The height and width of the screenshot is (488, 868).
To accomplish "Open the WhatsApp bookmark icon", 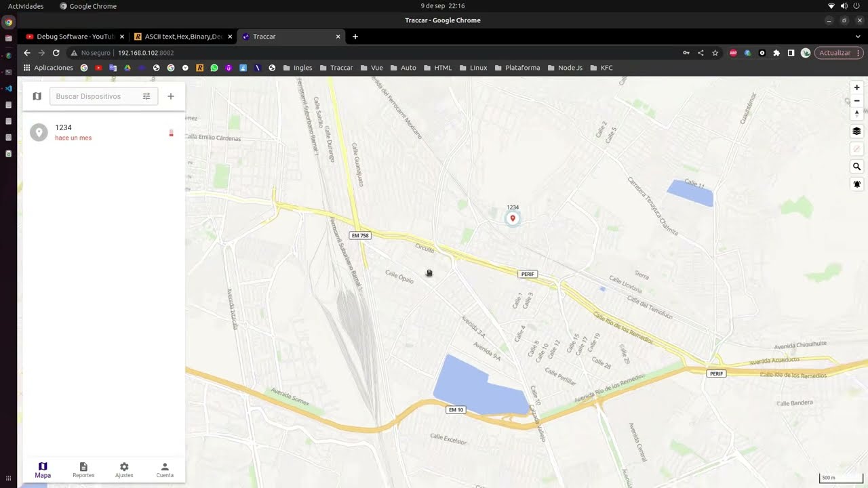I will 214,68.
